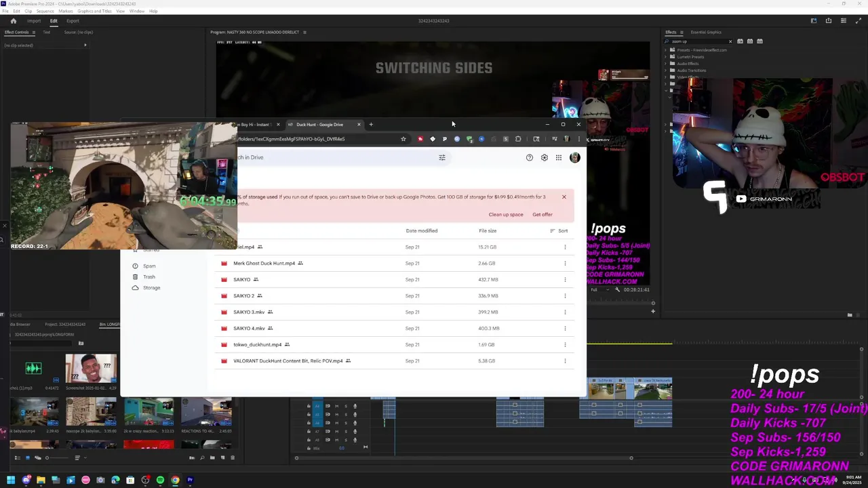Select the Screenshot 2025-01-02 thumbnail in bin
Viewport: 868px width, 488px height.
91,368
